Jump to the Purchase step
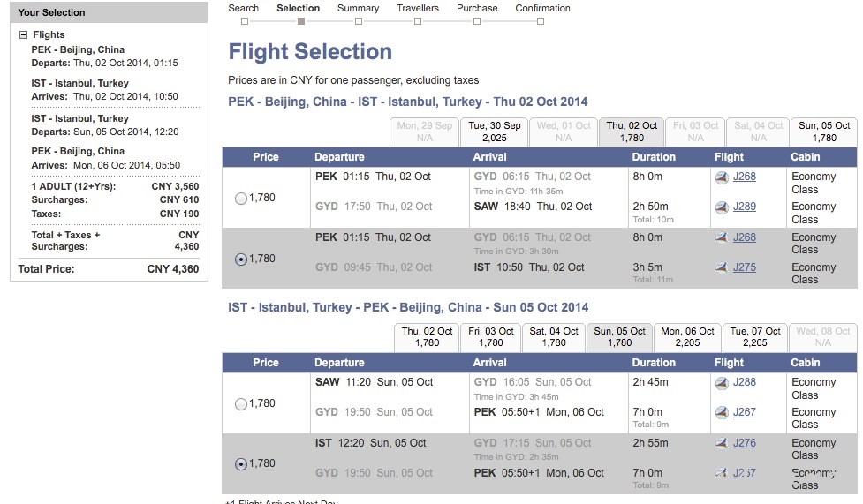 (477, 9)
